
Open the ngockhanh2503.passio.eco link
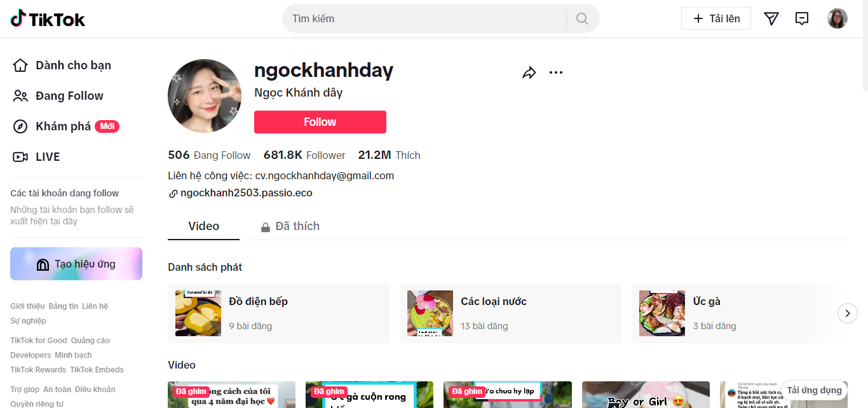247,193
